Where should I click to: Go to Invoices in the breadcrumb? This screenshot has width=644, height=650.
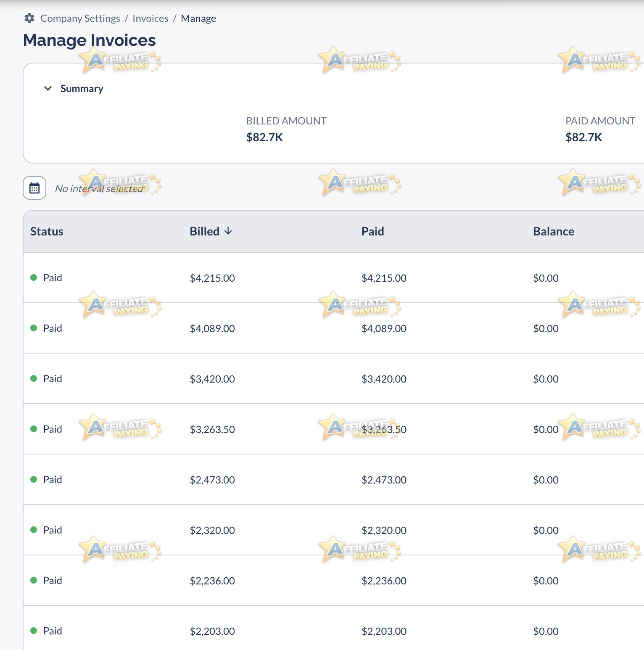pos(150,18)
